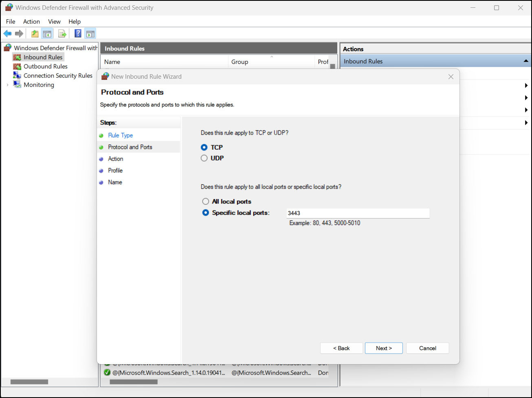Click the sort arrow above the Group column
Viewport: 532px width, 398px height.
(x=272, y=57)
